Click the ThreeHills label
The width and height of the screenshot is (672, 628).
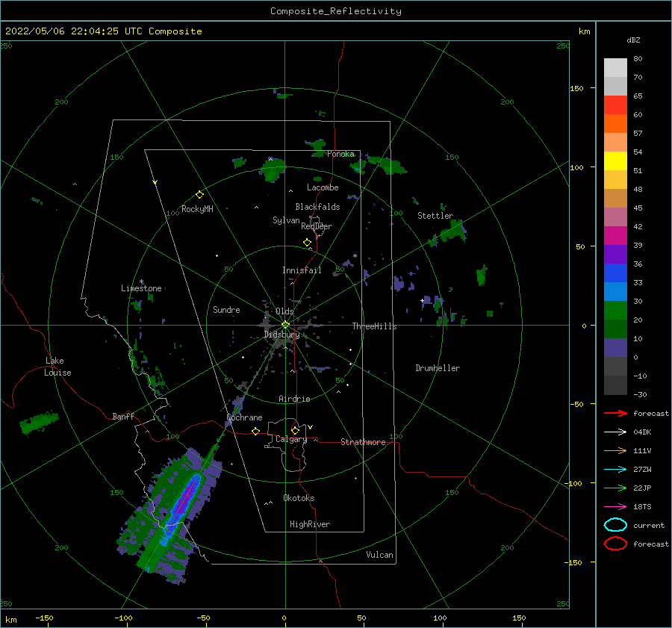(374, 326)
